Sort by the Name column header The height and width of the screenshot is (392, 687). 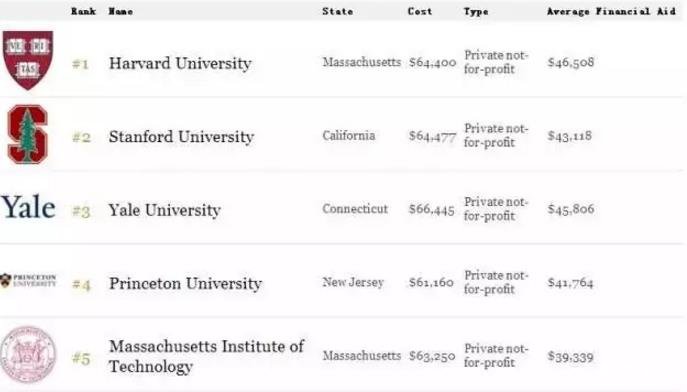[x=121, y=11]
